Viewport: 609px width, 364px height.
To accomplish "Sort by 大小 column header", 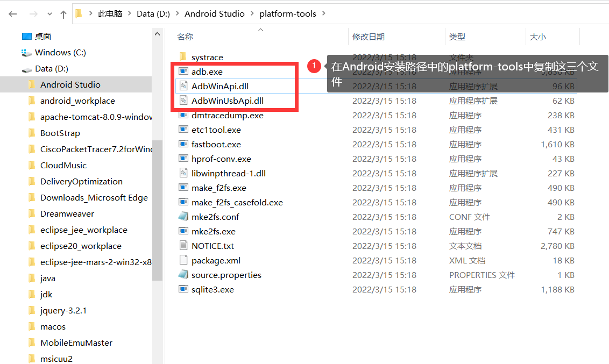I will [538, 37].
